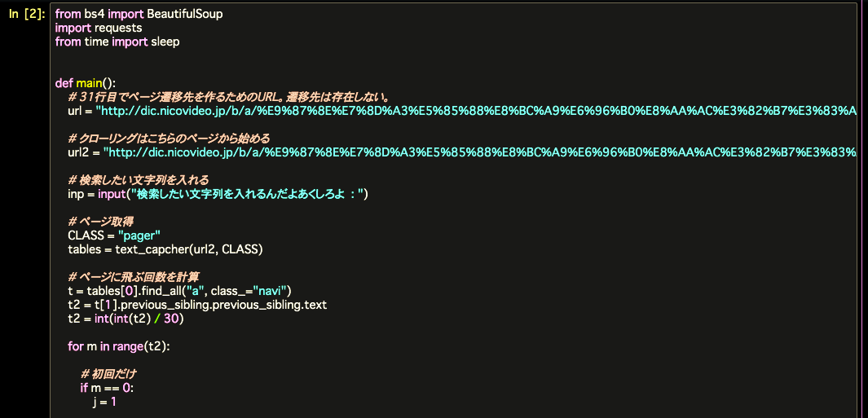Click the comment about 31行目 URL
The width and height of the screenshot is (868, 418).
(x=231, y=98)
